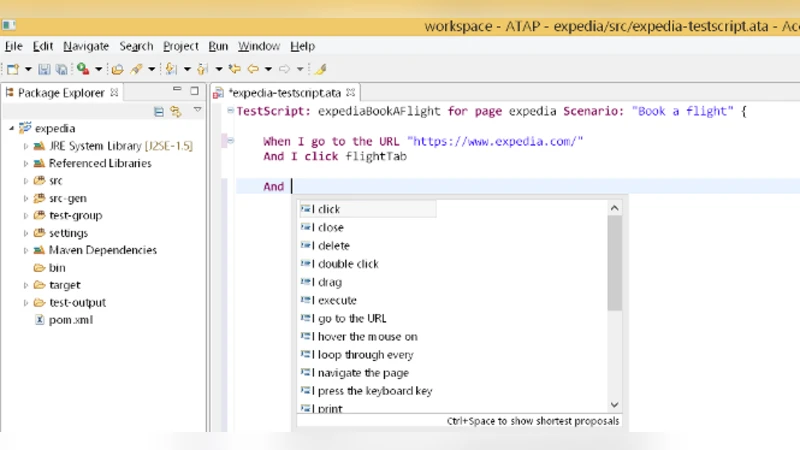Image resolution: width=800 pixels, height=450 pixels.
Task: Expand the src-gen folder
Action: tap(26, 198)
